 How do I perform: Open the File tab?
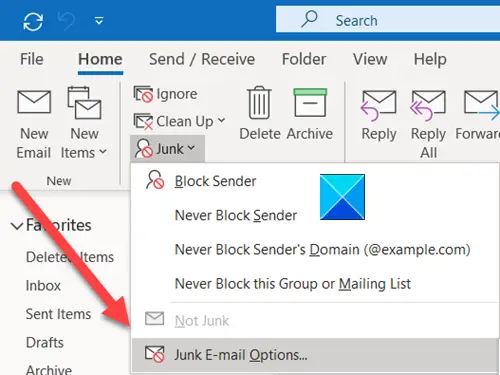(32, 59)
